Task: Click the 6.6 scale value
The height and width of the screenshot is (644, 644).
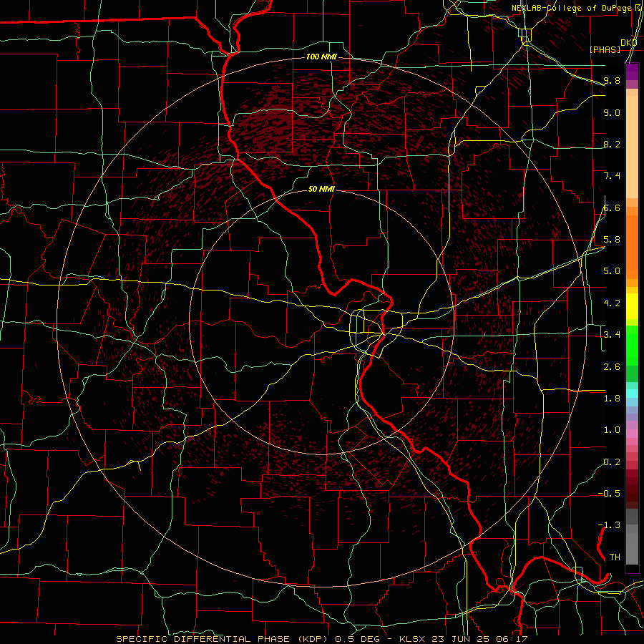Action: [x=612, y=208]
